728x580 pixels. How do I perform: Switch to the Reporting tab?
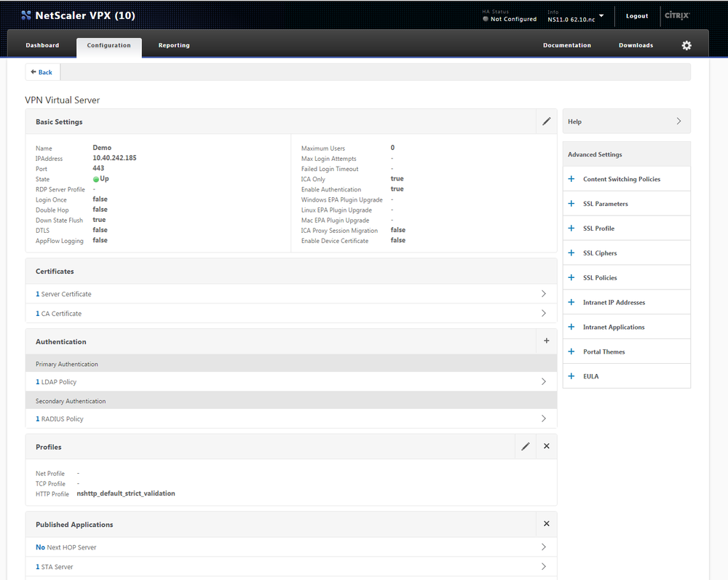[173, 44]
